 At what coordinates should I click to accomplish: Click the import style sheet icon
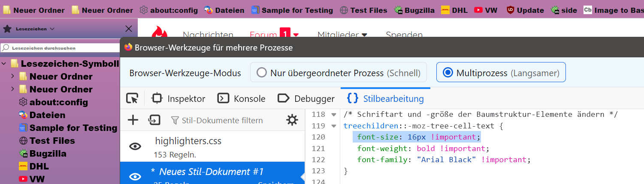(x=154, y=120)
